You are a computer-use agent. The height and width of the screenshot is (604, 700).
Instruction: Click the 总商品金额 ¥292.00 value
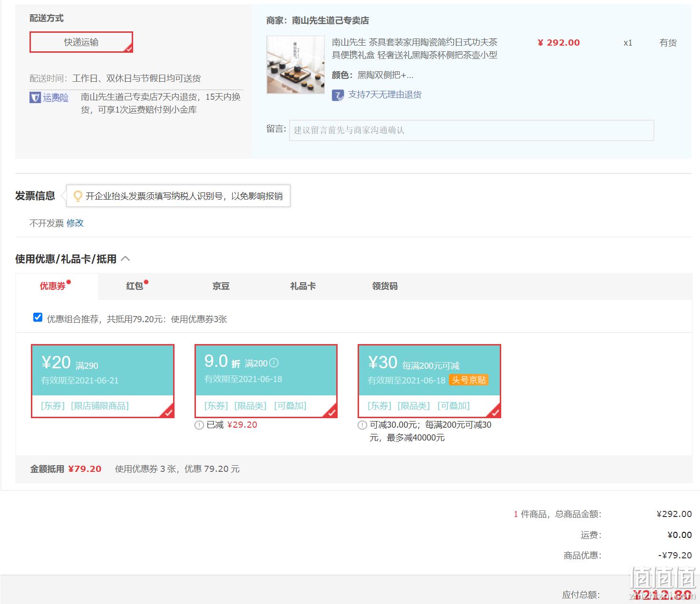click(x=674, y=514)
